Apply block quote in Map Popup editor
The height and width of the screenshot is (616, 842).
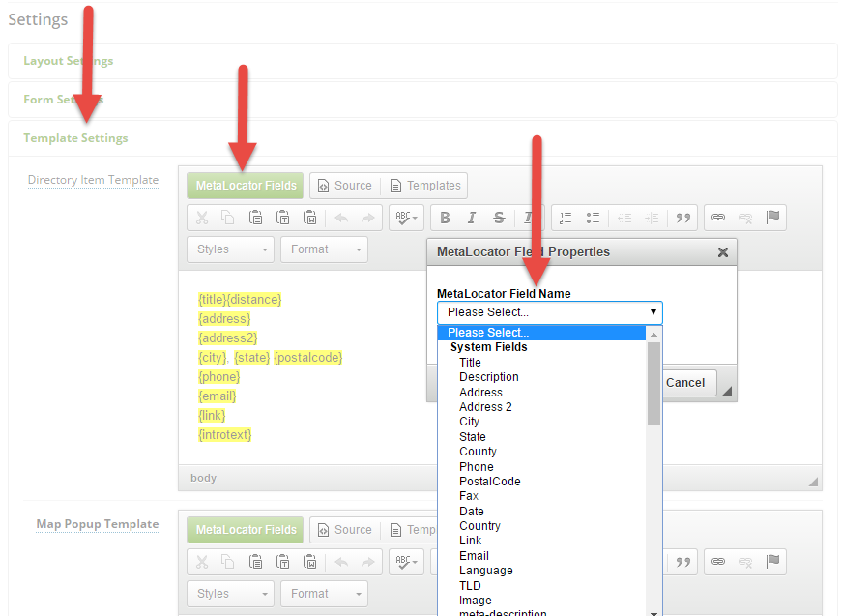coord(683,562)
